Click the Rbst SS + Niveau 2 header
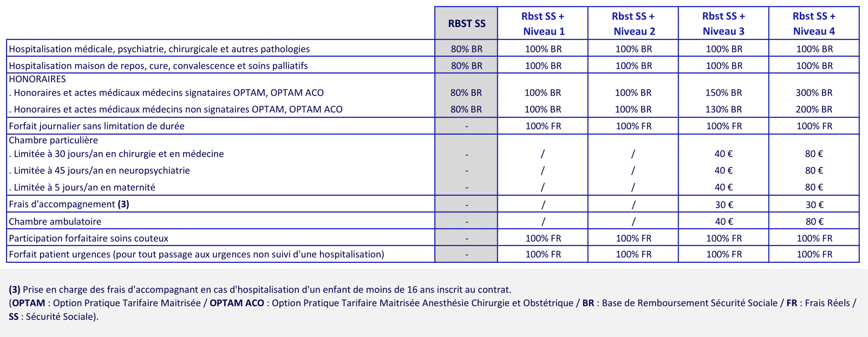868x337 pixels. point(634,24)
